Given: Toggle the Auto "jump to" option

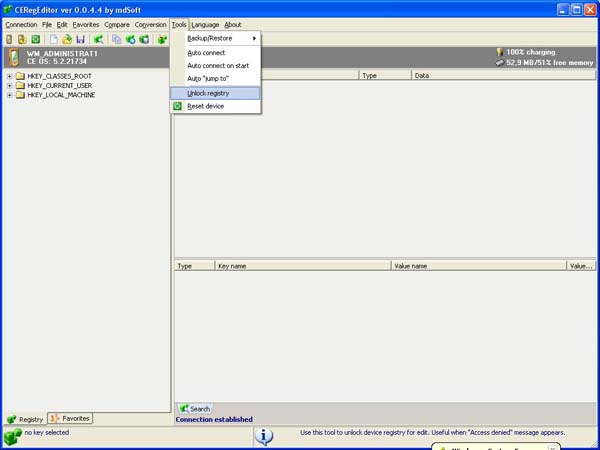Looking at the screenshot, I should [x=215, y=78].
